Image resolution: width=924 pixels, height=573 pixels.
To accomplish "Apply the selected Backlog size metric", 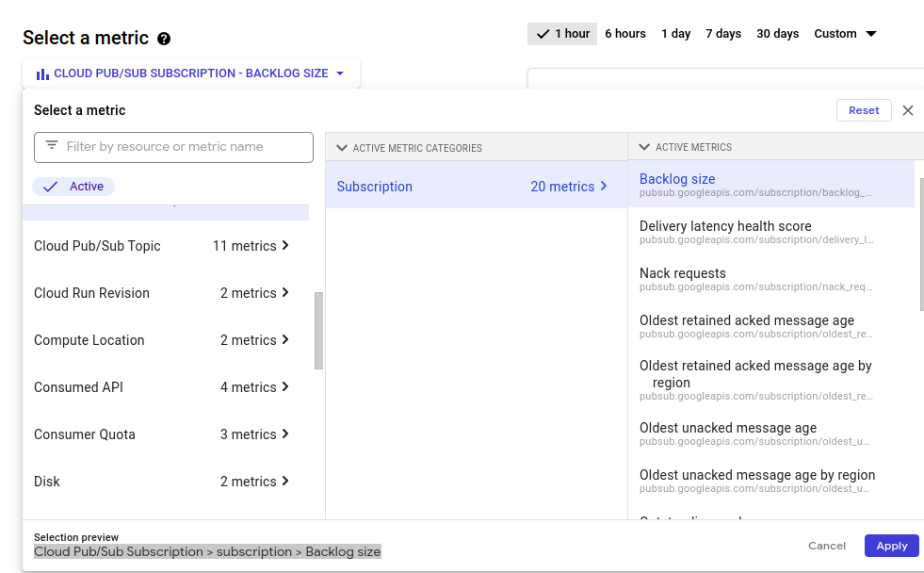I will coord(891,546).
